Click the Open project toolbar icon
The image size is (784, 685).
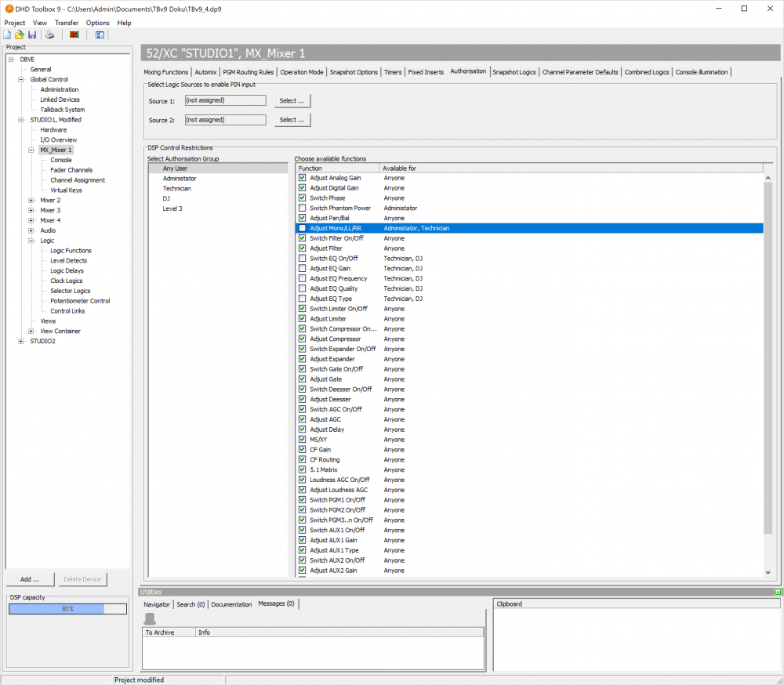(x=19, y=34)
